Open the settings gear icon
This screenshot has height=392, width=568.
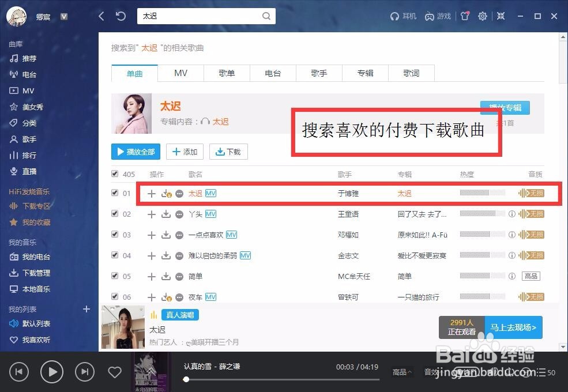coord(483,16)
